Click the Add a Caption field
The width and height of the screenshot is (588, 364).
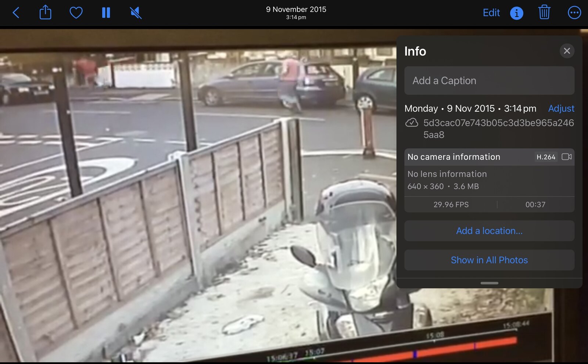[489, 80]
